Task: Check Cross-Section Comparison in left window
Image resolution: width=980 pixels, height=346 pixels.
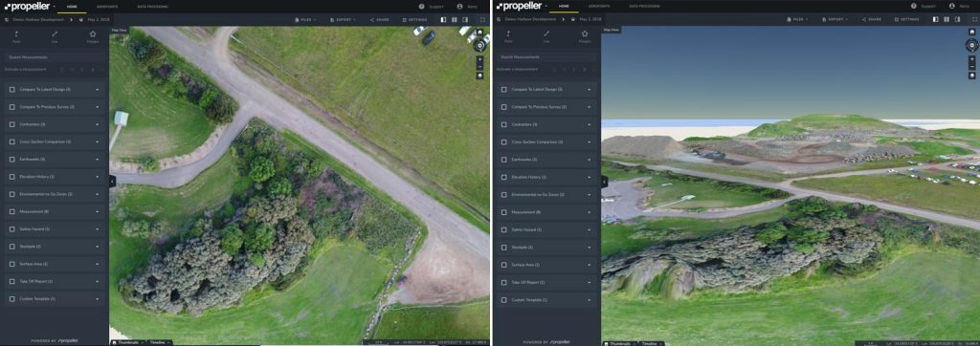Action: click(11, 141)
